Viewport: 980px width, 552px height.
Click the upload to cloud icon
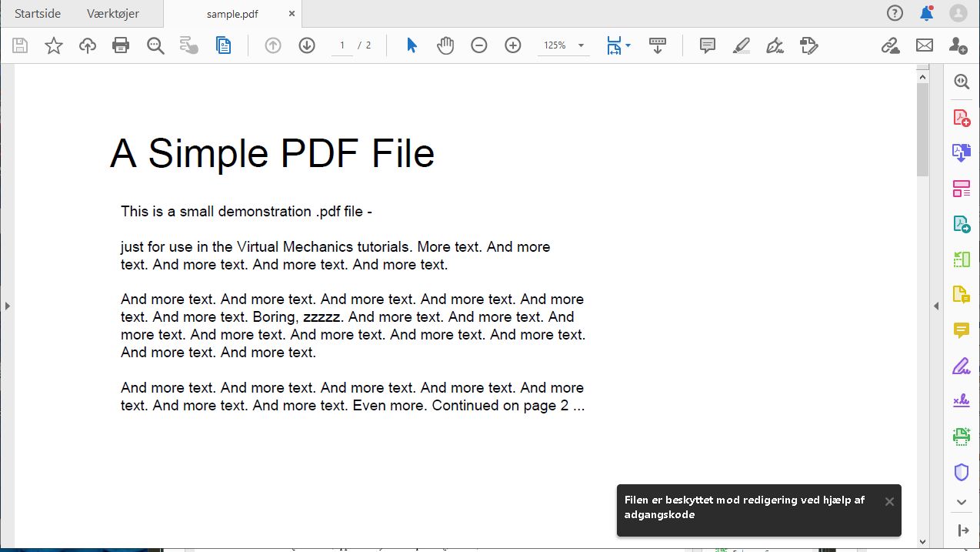point(88,45)
